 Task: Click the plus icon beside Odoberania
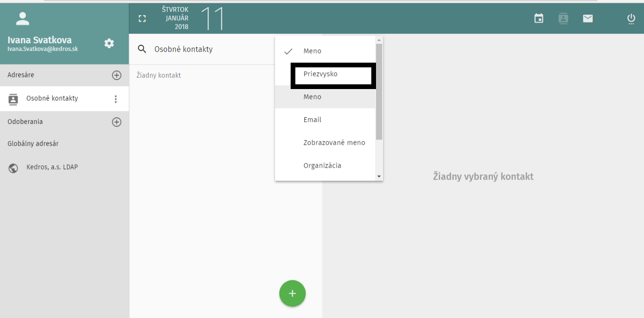[x=117, y=122]
